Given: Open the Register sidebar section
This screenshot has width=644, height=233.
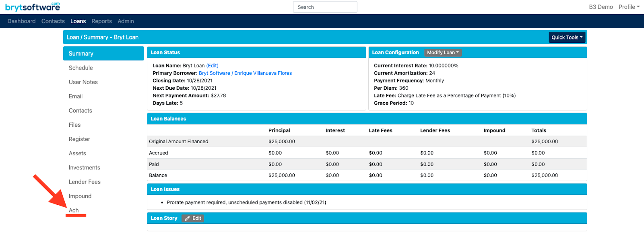Looking at the screenshot, I should click(79, 139).
